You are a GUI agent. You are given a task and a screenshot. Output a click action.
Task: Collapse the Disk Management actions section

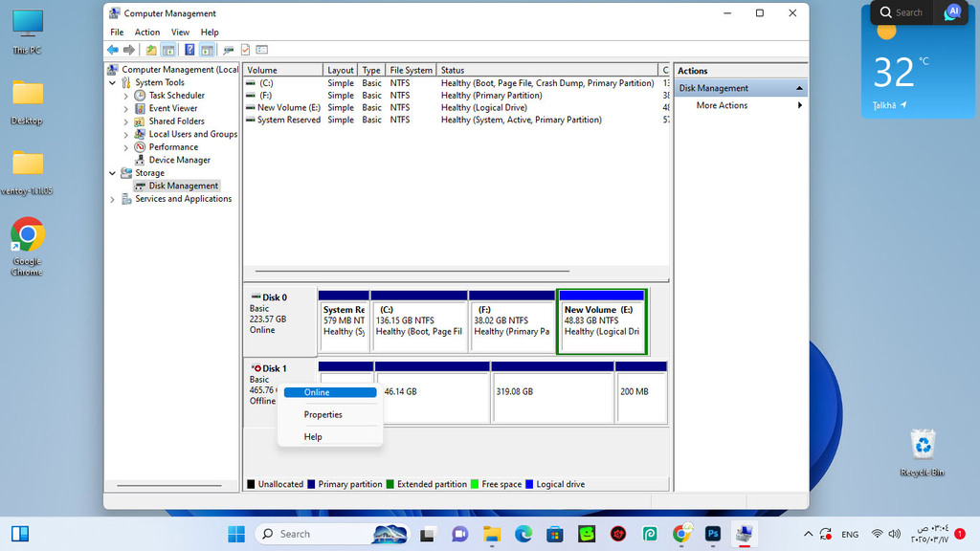pos(799,88)
